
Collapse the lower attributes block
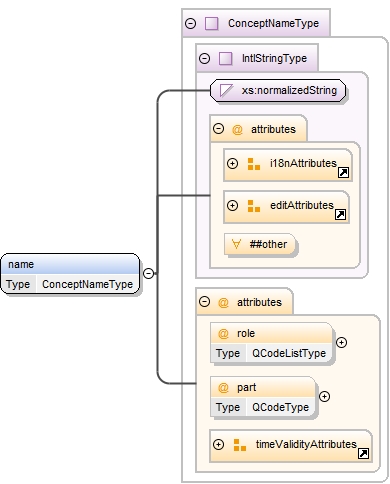coord(204,302)
